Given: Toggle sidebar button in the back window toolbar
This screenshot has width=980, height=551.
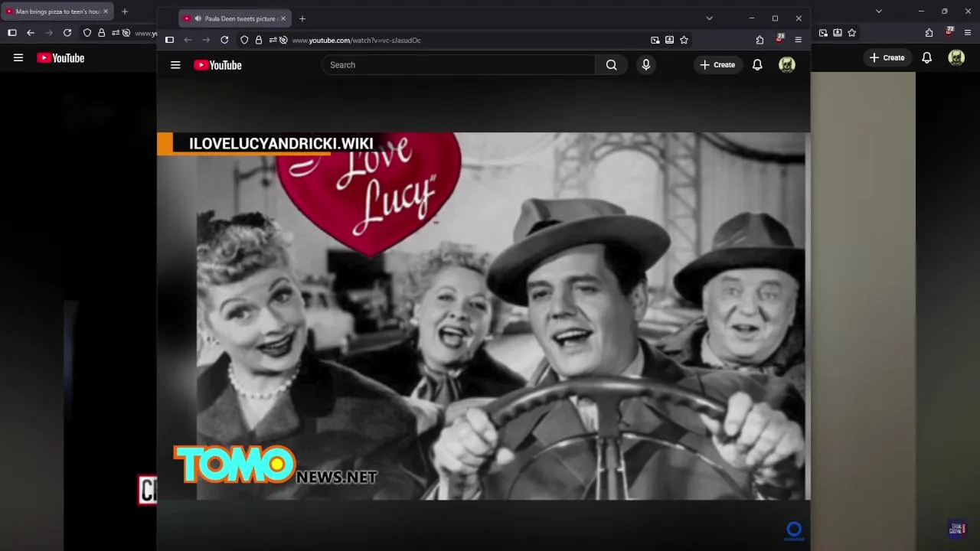Looking at the screenshot, I should point(12,33).
